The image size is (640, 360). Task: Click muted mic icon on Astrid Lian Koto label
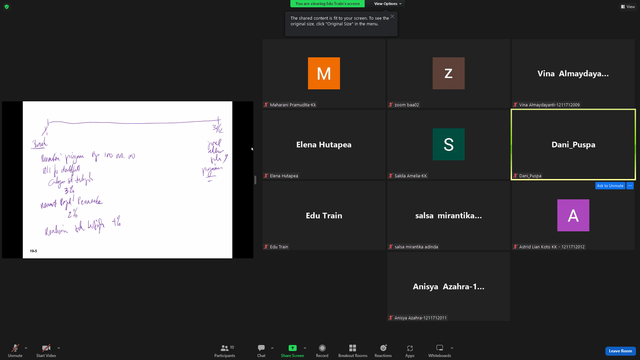(x=515, y=247)
